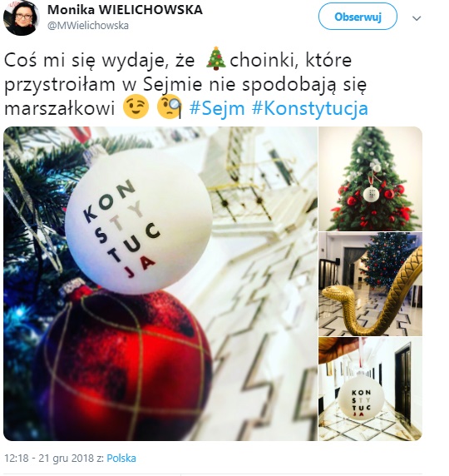The height and width of the screenshot is (476, 449).
Task: Open the decorated Christmas tree thumbnail
Action: (x=371, y=178)
